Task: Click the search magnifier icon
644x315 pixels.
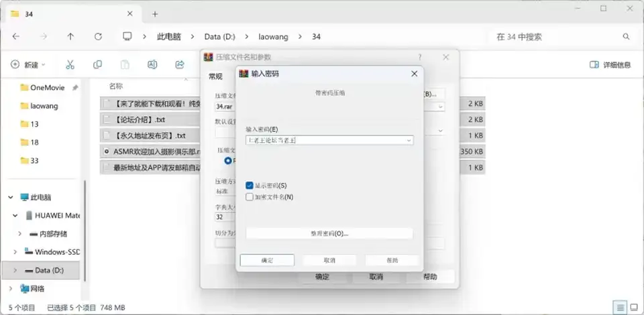Action: 626,36
